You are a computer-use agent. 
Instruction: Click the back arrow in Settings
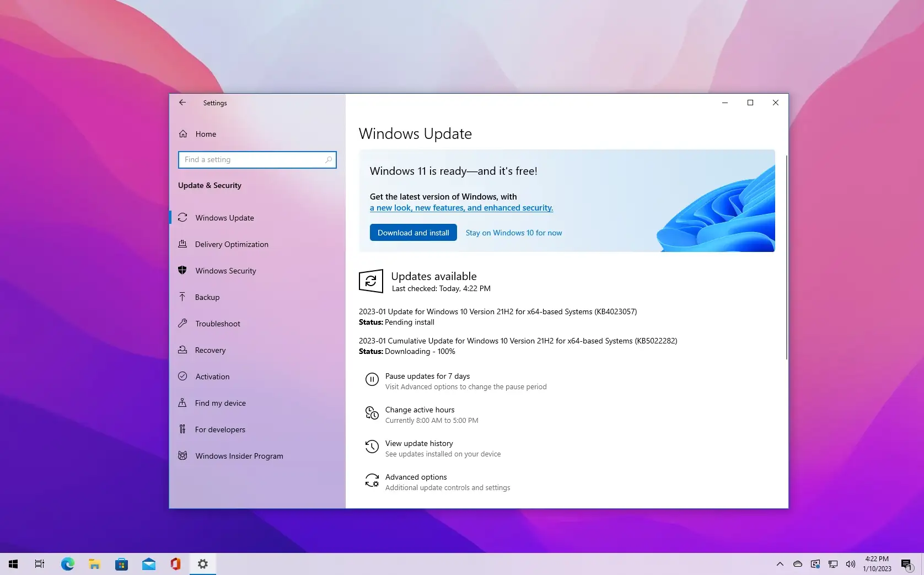[x=182, y=103]
